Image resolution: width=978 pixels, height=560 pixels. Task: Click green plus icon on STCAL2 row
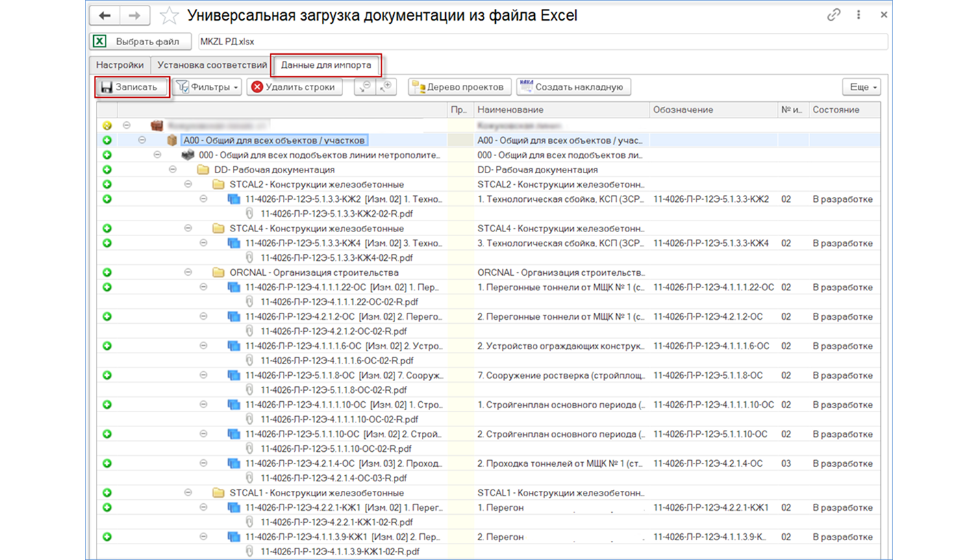pyautogui.click(x=107, y=184)
